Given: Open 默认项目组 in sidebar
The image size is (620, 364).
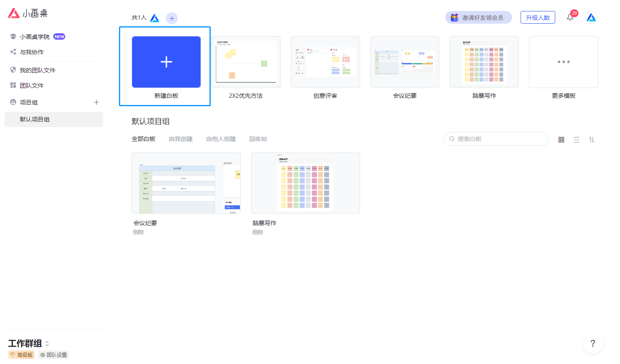Looking at the screenshot, I should pos(54,119).
